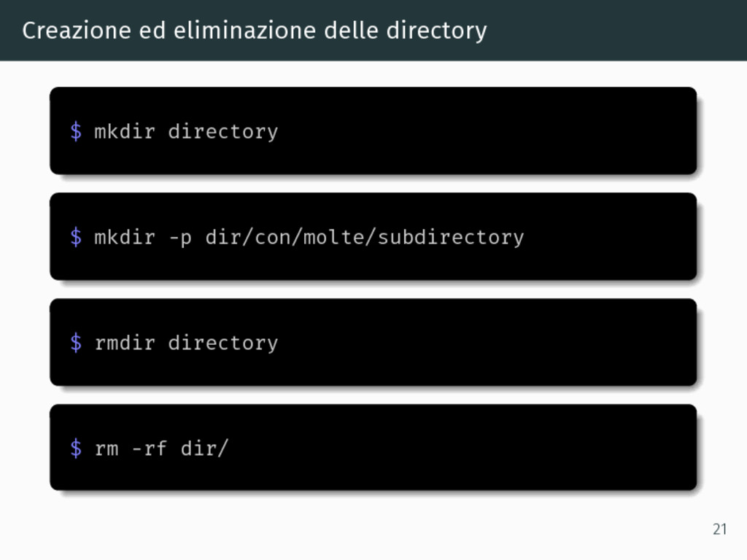Click the 'mkdir' word in the second block
Screen dimensions: 747x560
pos(125,237)
